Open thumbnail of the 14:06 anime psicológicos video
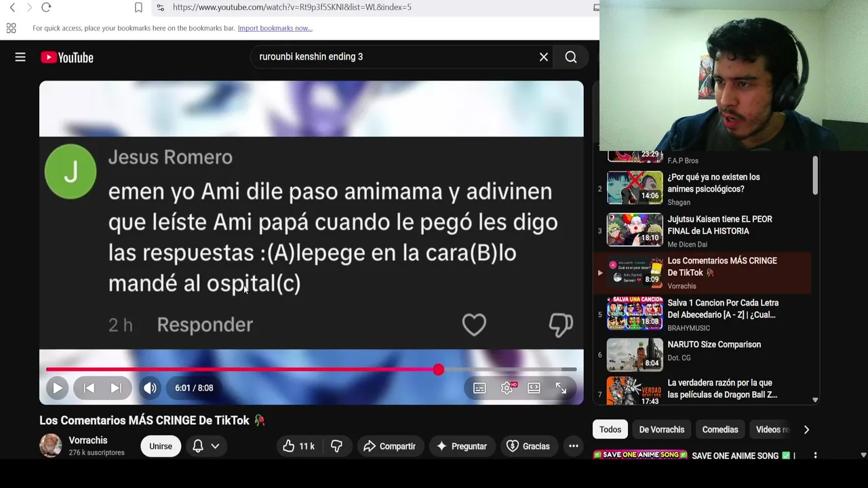The height and width of the screenshot is (488, 868). 635,188
